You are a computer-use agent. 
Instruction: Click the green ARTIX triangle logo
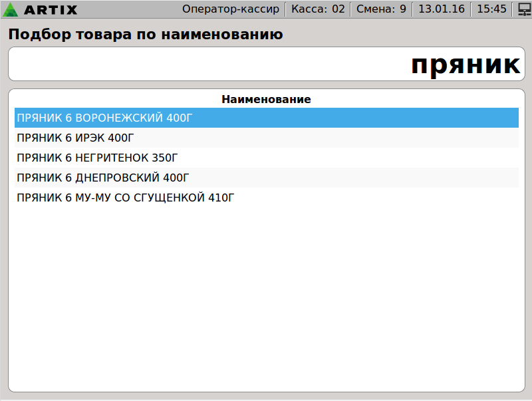click(x=11, y=10)
